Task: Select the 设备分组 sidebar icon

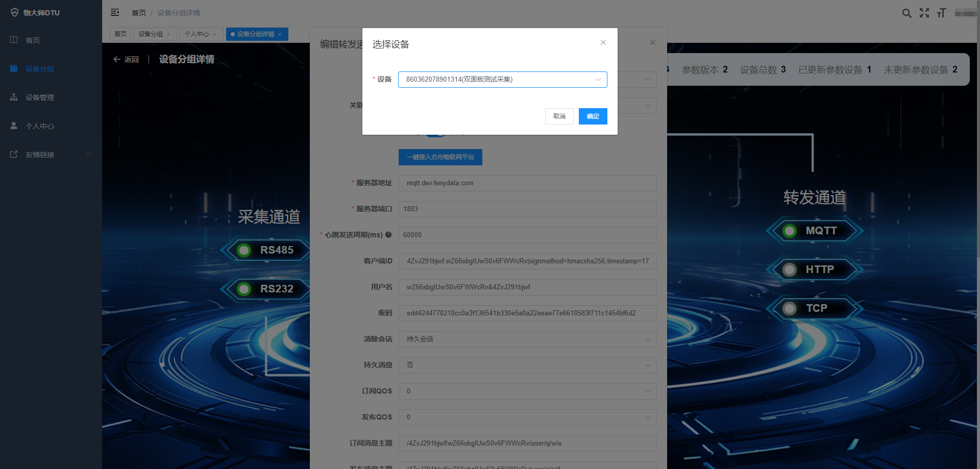Action: tap(13, 68)
